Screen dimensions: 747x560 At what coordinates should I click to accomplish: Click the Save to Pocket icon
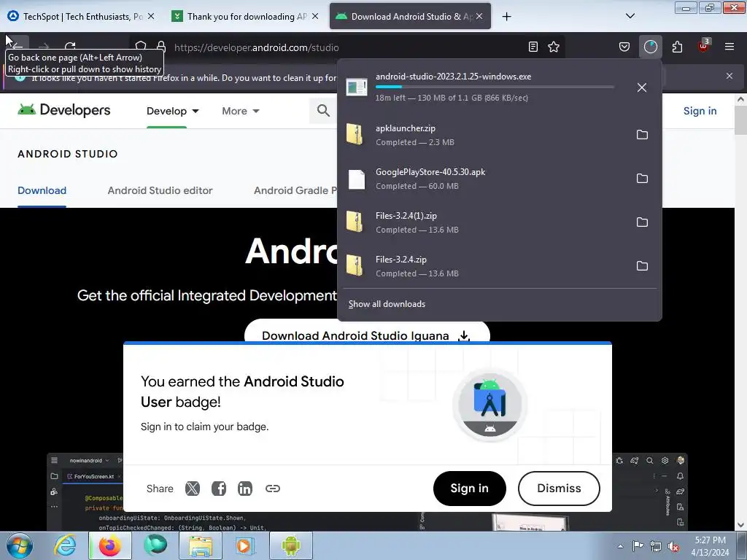click(624, 47)
